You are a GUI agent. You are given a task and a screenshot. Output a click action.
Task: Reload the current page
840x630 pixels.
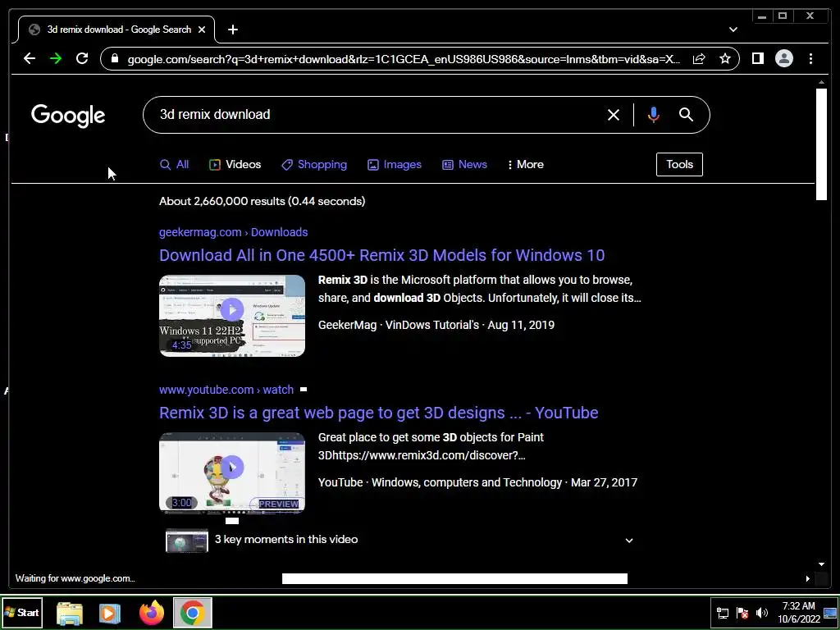click(x=82, y=58)
